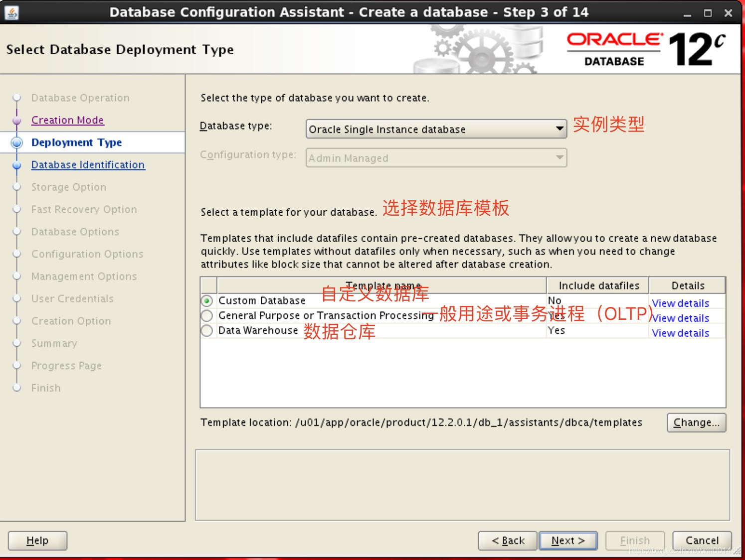Click Database Identification step bullet icon
The image size is (745, 560).
tap(17, 165)
